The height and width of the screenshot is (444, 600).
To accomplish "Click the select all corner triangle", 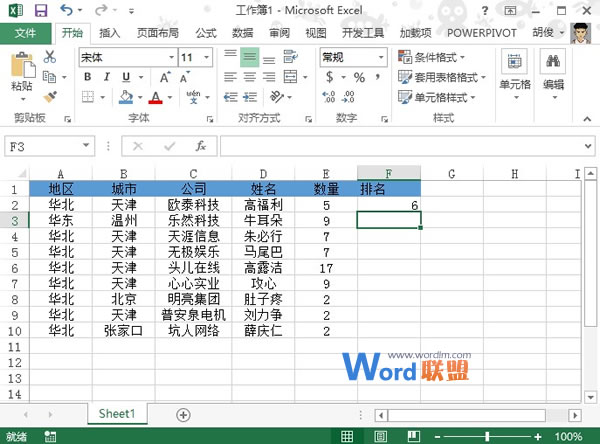I will pos(22,174).
